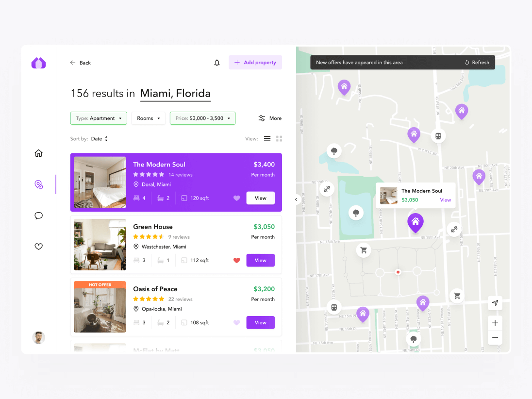Click house pin near NE 156th St
Image resolution: width=532 pixels, height=399 pixels.
(344, 87)
